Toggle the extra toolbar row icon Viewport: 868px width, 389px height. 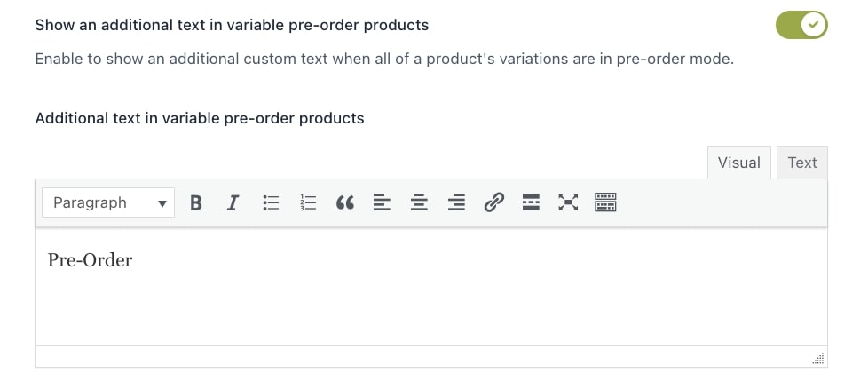click(605, 202)
